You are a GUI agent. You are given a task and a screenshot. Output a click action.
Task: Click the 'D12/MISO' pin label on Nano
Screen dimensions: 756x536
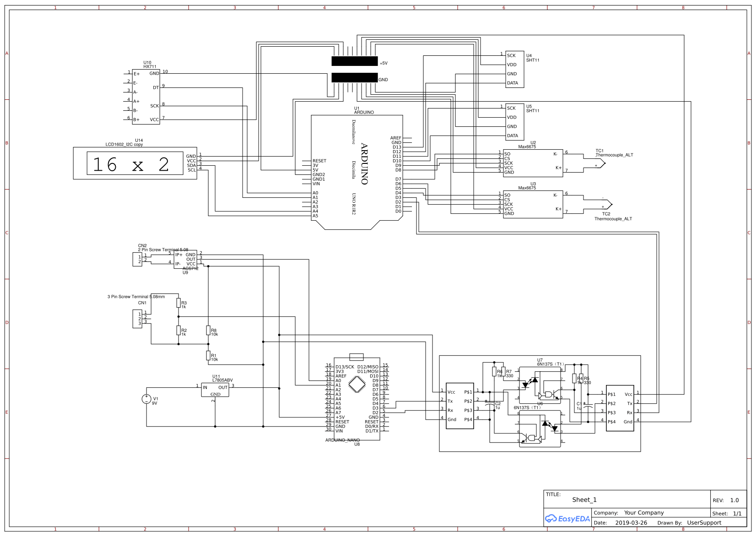[368, 367]
